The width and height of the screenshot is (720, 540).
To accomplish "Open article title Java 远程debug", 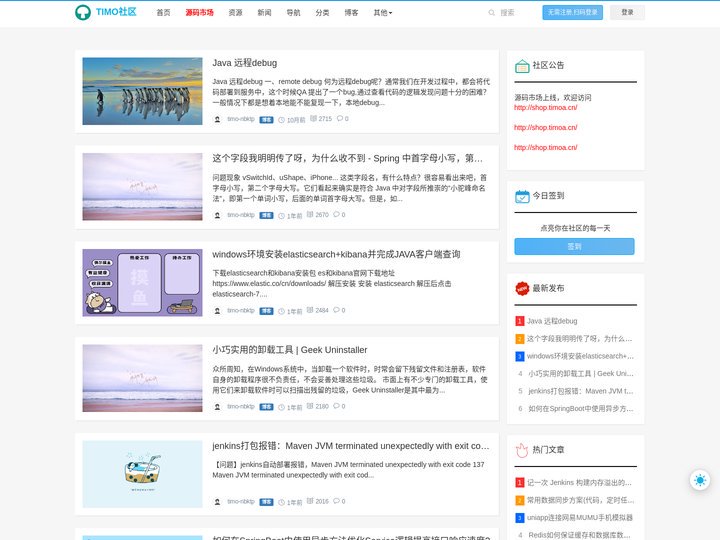I will click(x=245, y=63).
